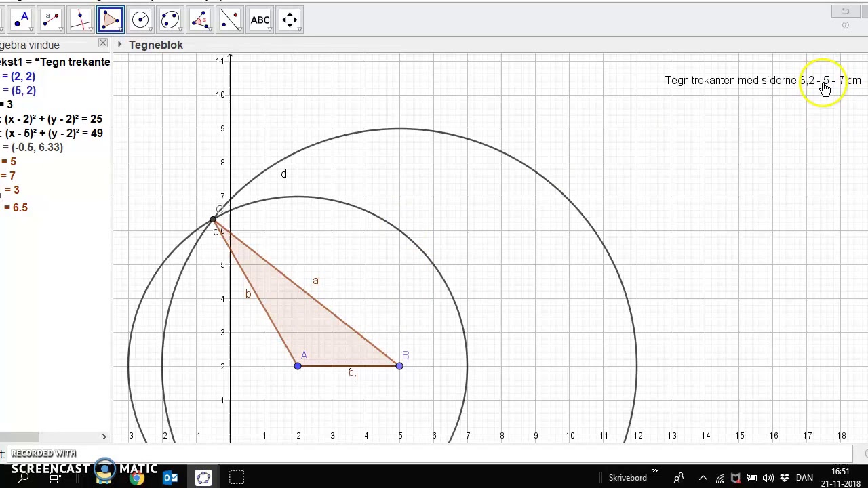The height and width of the screenshot is (488, 868).
Task: Click the Algebra panel horizontal scrollbar thumb
Action: click(19, 437)
